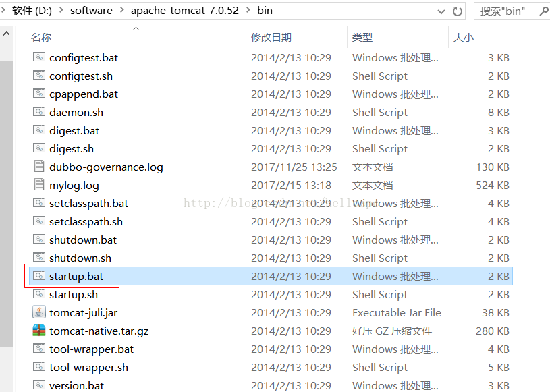Click the 130 KB size value
The image size is (550, 392).
[x=493, y=167]
